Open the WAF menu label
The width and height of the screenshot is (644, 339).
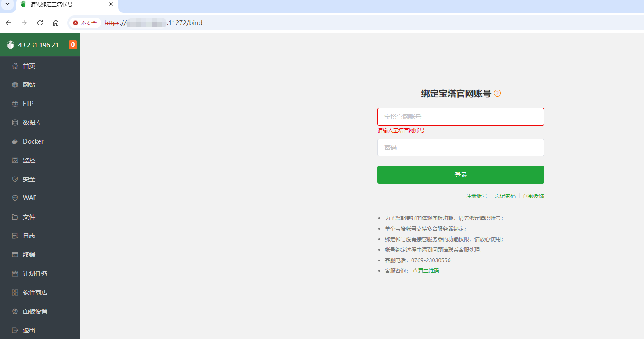[x=30, y=198]
